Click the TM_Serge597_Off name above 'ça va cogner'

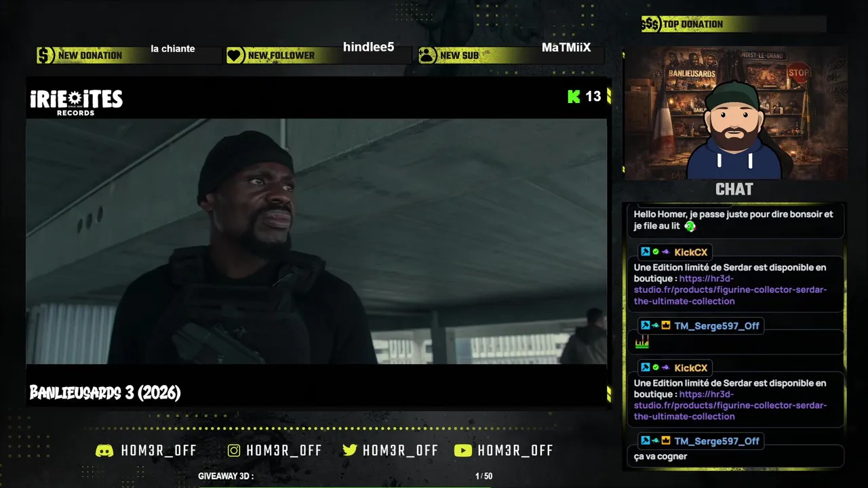[717, 441]
